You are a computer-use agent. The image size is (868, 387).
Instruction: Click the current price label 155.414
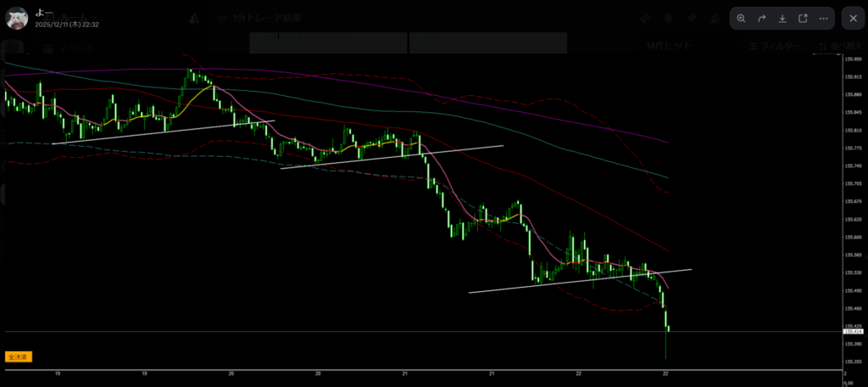[x=853, y=332]
